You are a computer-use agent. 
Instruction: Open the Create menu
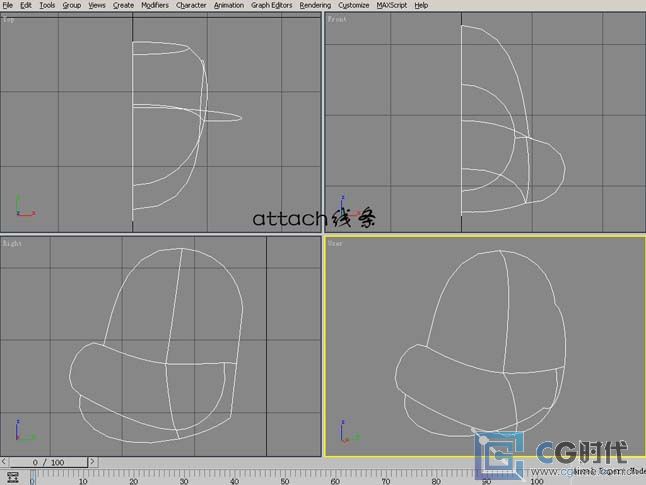point(123,5)
